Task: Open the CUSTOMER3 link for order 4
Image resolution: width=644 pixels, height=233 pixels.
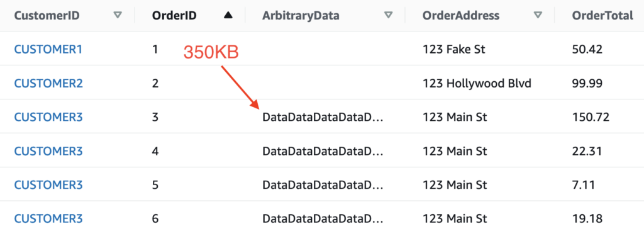Action: [48, 151]
